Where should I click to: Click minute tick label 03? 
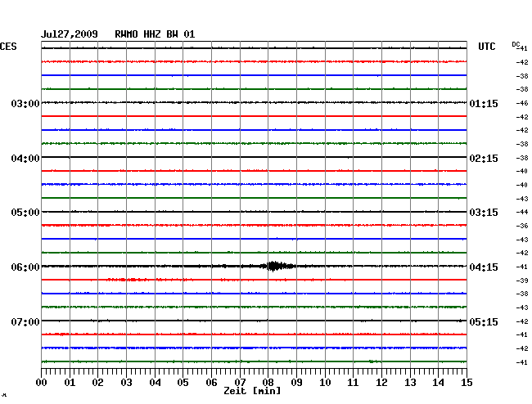coord(127,382)
